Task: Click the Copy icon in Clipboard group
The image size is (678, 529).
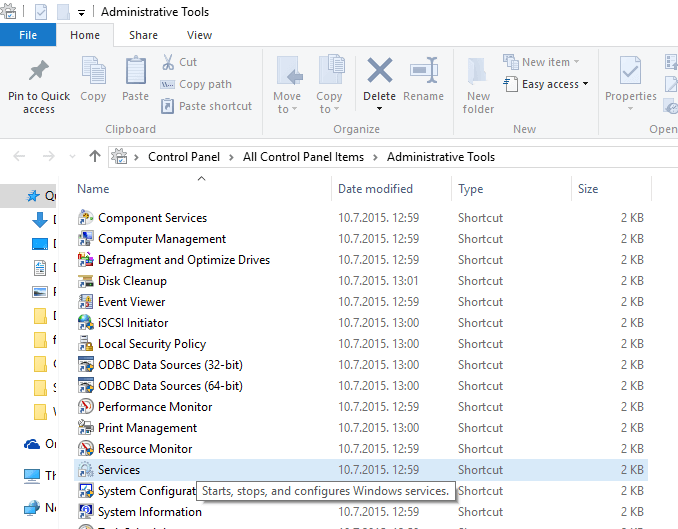Action: pyautogui.click(x=93, y=70)
